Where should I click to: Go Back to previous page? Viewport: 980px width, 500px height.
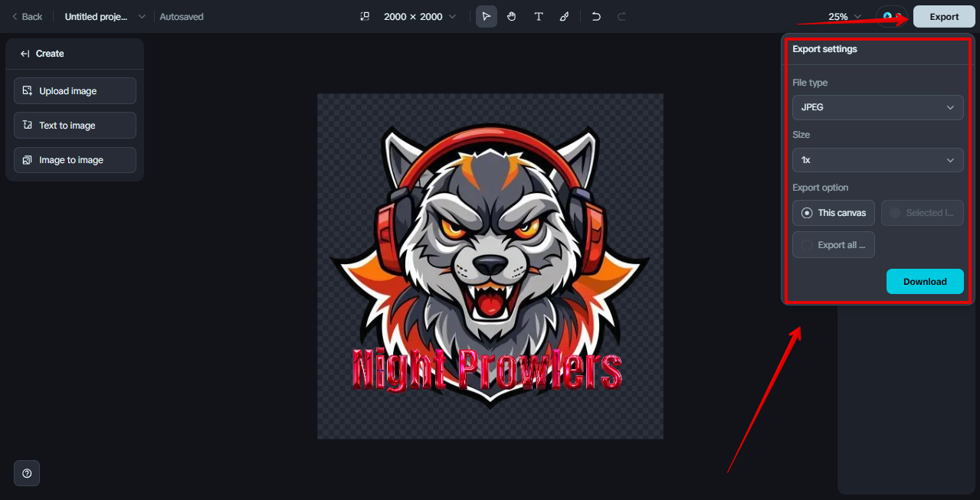27,16
